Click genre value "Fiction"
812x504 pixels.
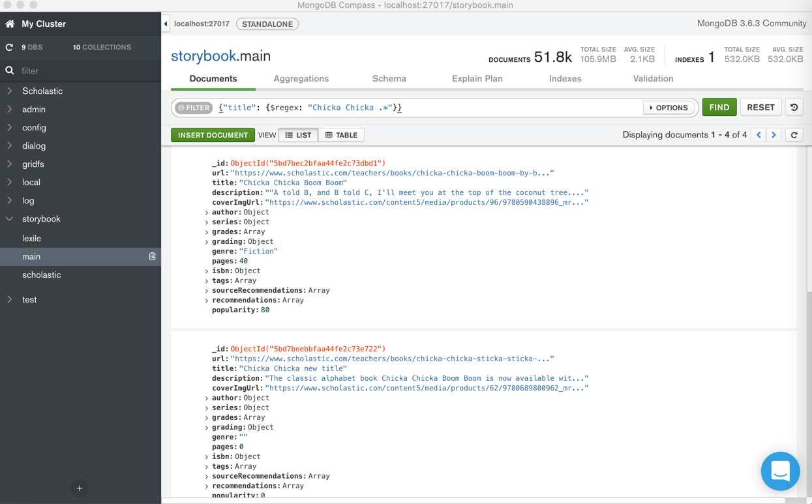click(258, 252)
